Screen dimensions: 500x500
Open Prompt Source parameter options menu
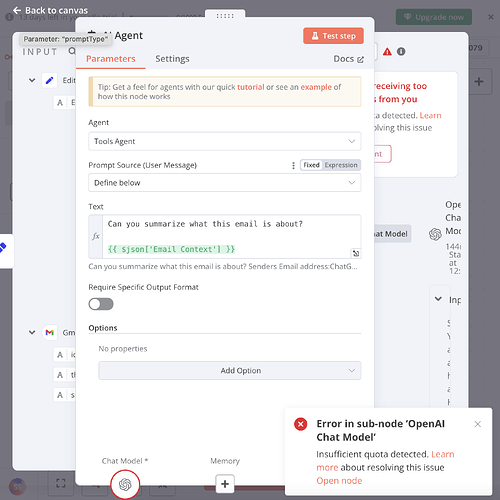pyautogui.click(x=293, y=165)
